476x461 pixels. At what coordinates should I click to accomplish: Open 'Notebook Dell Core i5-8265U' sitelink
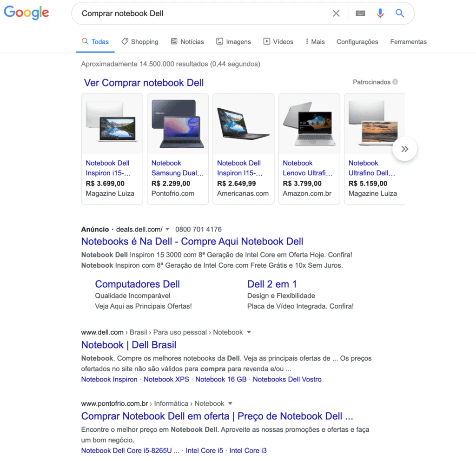(x=130, y=451)
